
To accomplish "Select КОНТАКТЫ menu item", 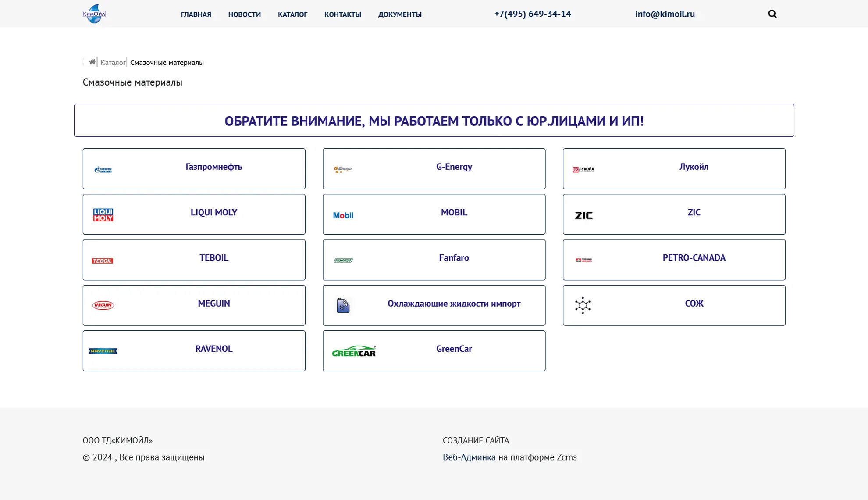I will (342, 14).
